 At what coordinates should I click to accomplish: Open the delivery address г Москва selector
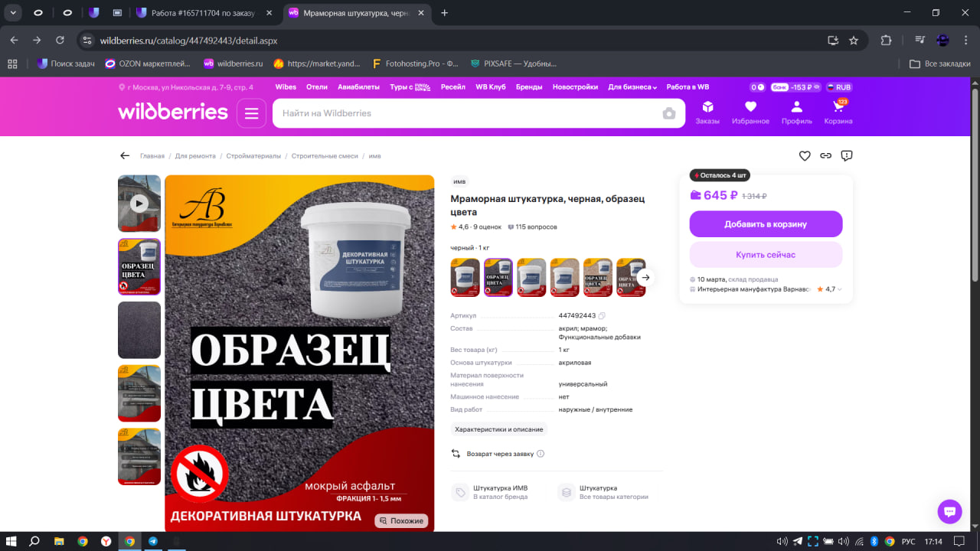[x=187, y=87]
